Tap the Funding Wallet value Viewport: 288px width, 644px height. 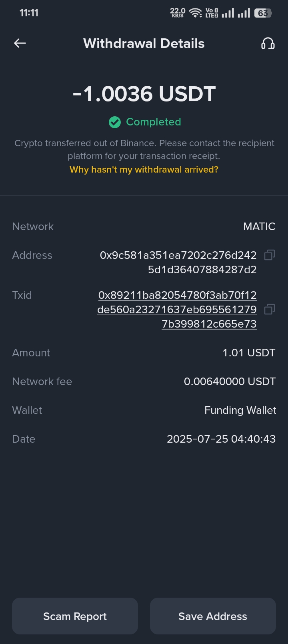click(x=240, y=410)
